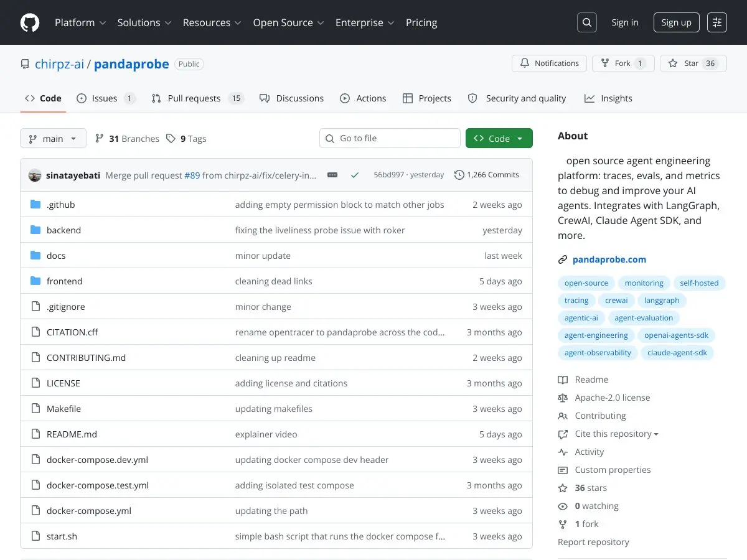
Task: Click the Go to file search field
Action: click(x=390, y=138)
